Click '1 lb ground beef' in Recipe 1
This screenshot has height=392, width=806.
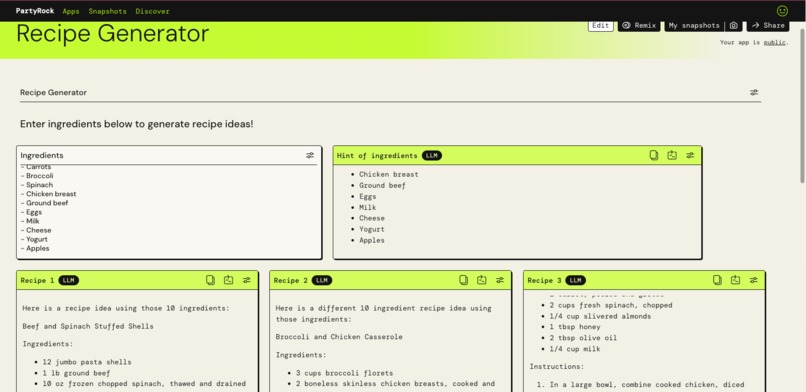[x=77, y=374]
